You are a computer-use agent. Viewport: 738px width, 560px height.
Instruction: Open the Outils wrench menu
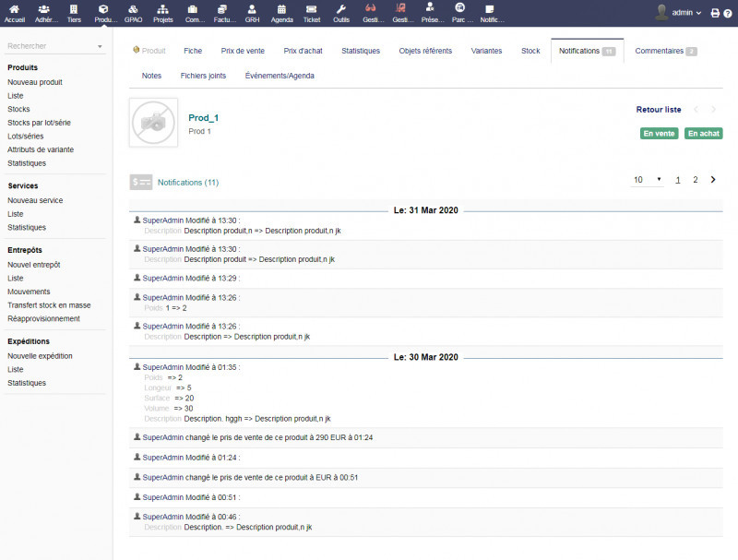[x=341, y=13]
